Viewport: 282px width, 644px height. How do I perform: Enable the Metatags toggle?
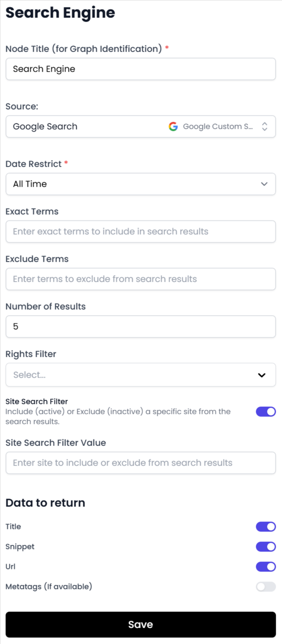(x=266, y=586)
